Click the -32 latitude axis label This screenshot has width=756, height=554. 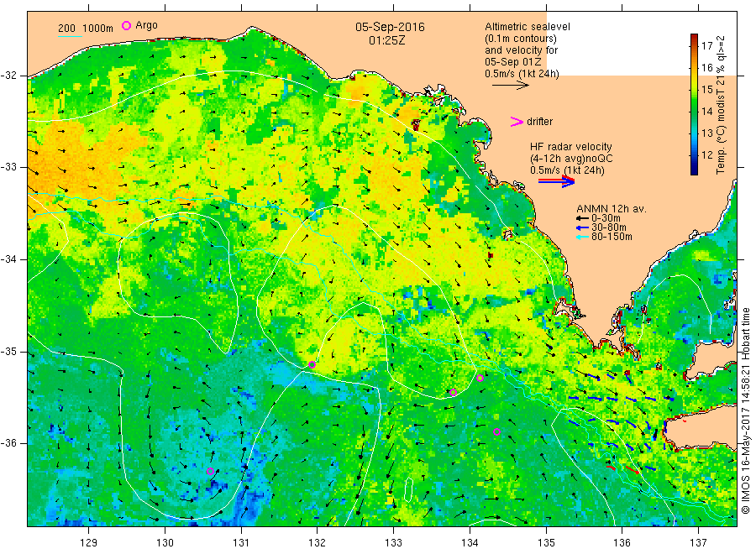(8, 76)
